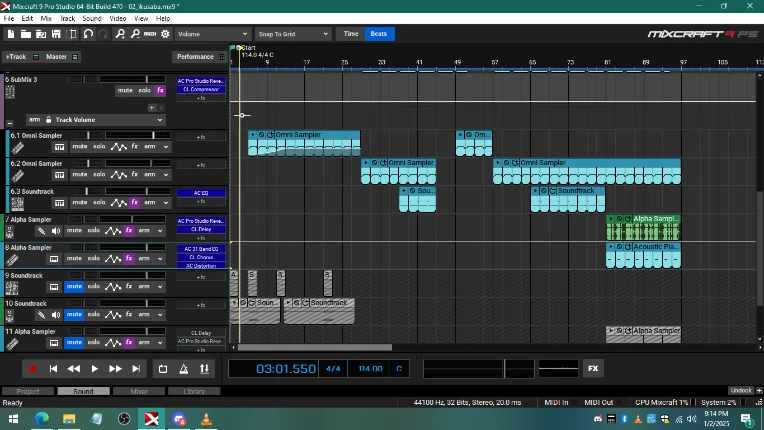Expand arm options on 6.3 Soundtrack
The height and width of the screenshot is (430, 764).
pyautogui.click(x=166, y=203)
